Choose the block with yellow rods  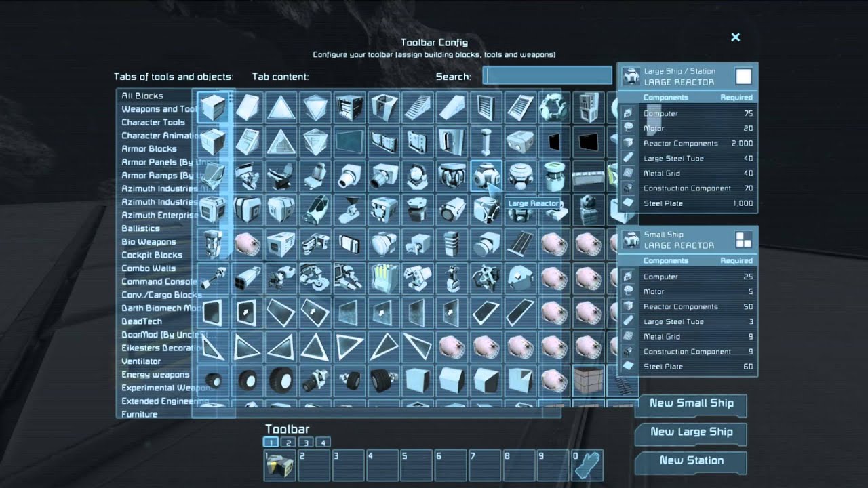pos(384,279)
